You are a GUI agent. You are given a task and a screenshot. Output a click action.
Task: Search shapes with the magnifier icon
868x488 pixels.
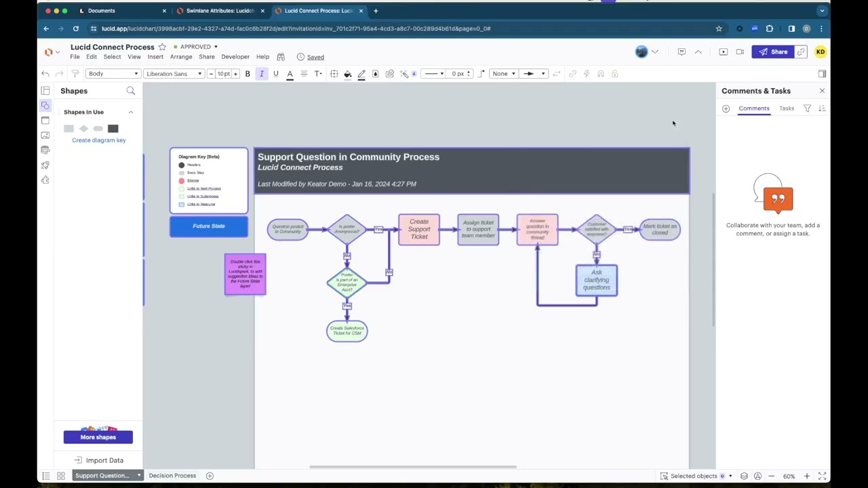tap(131, 91)
